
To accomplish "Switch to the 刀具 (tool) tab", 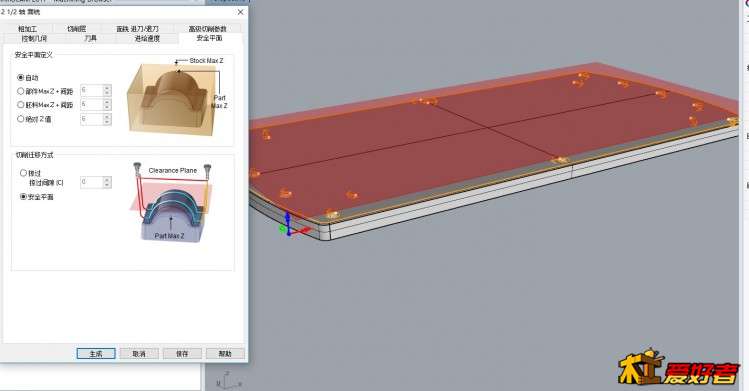I will tap(90, 38).
